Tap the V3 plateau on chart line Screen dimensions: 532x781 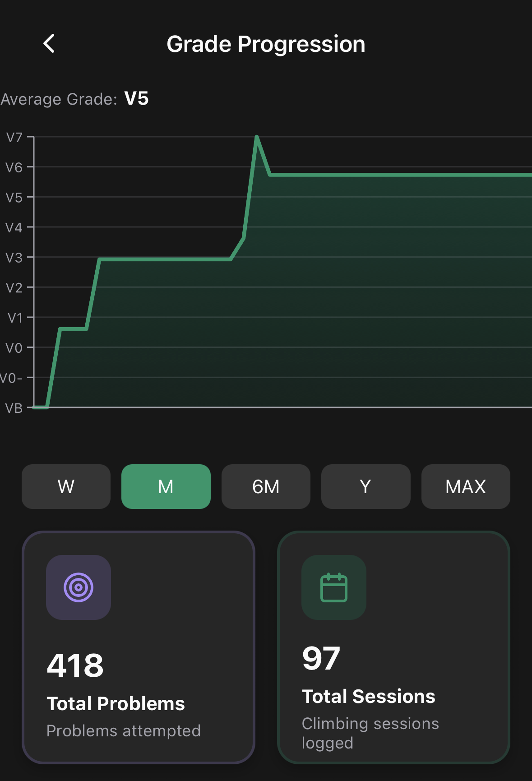click(x=165, y=259)
